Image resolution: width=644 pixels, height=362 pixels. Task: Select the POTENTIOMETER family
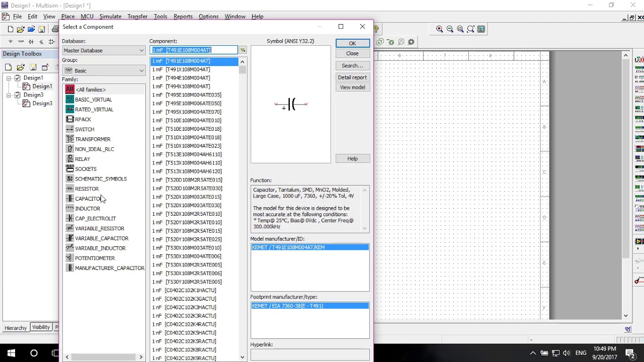click(x=95, y=258)
